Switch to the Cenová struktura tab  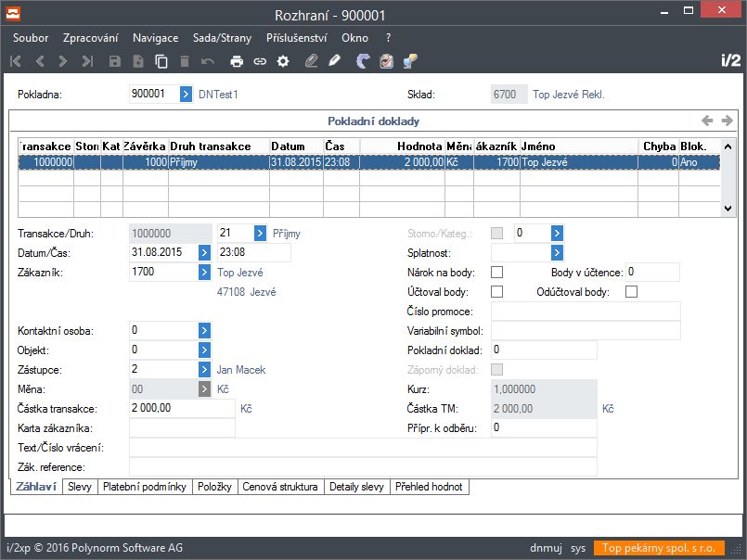280,487
